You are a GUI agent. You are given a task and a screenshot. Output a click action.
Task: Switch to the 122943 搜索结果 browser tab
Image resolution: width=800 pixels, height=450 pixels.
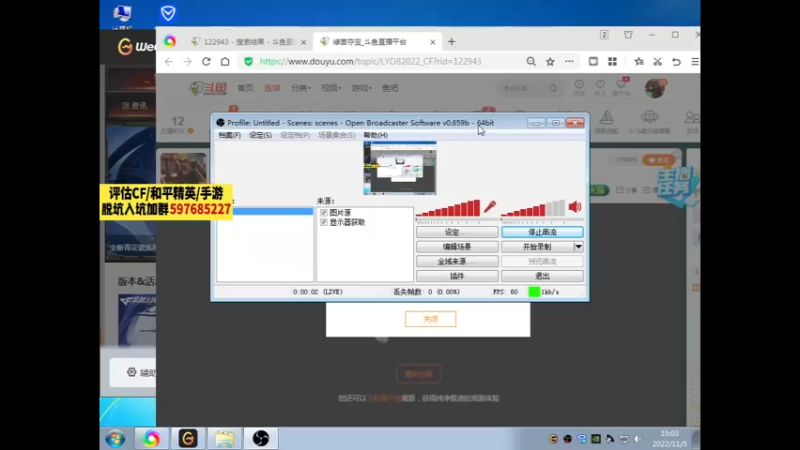pyautogui.click(x=249, y=42)
